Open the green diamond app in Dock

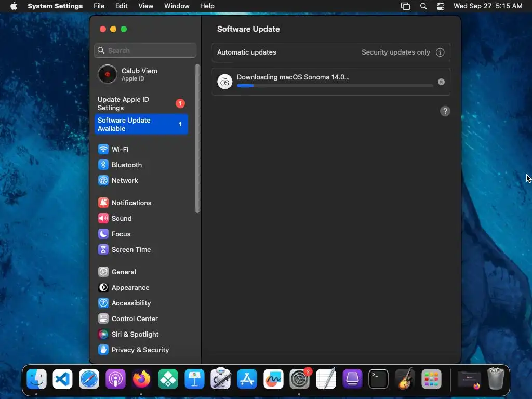click(x=168, y=379)
